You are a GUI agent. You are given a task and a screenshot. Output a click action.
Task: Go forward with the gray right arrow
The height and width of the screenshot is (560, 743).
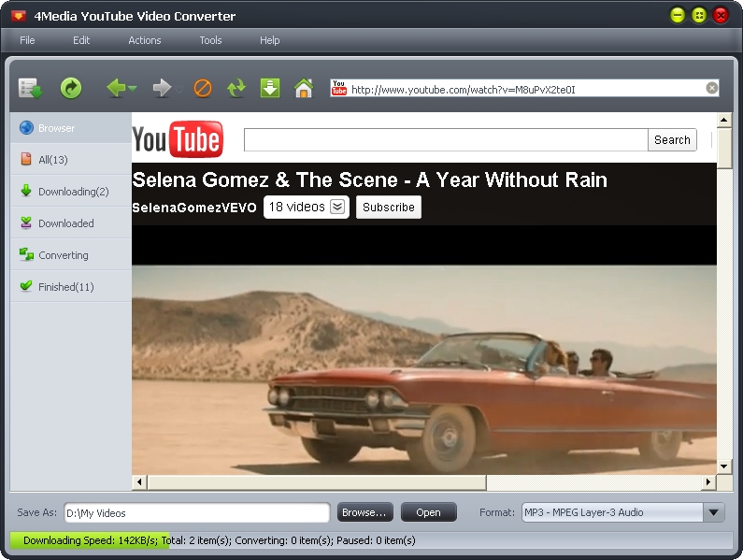tap(162, 88)
